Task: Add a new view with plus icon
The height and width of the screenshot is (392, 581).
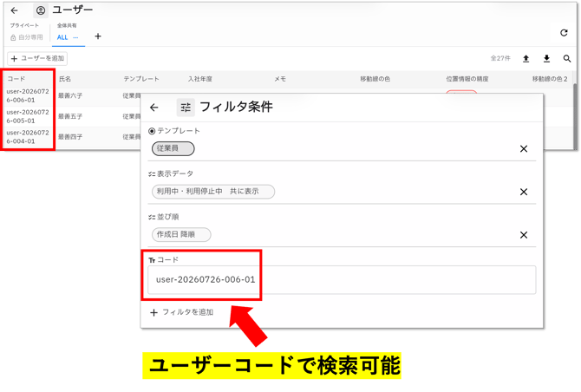Action: [x=98, y=36]
